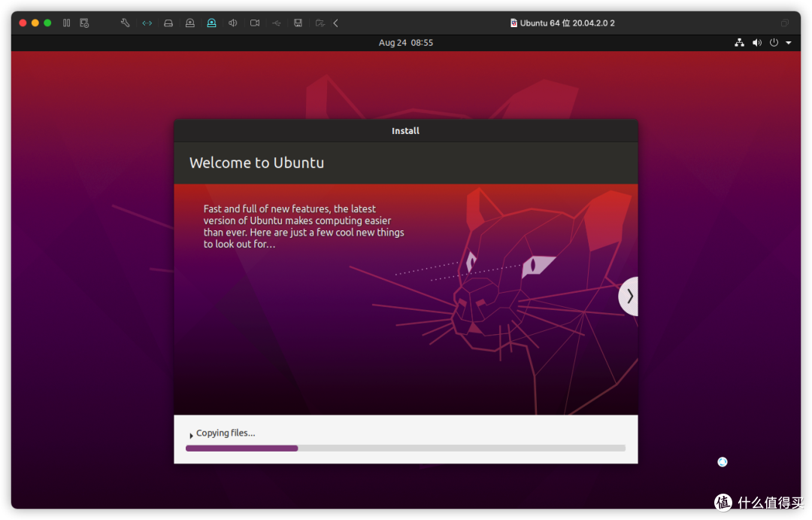This screenshot has height=520, width=812.
Task: Click the Copying files status text
Action: [x=226, y=433]
